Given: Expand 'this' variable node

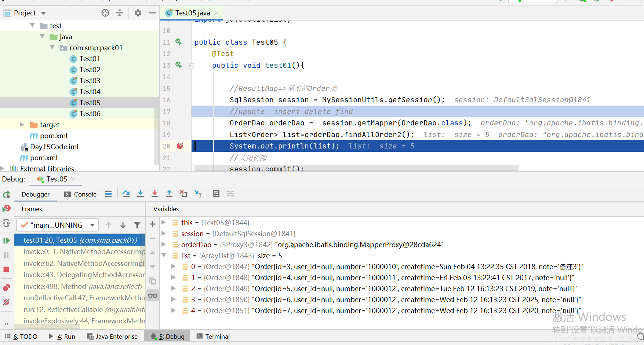Looking at the screenshot, I should (x=164, y=222).
